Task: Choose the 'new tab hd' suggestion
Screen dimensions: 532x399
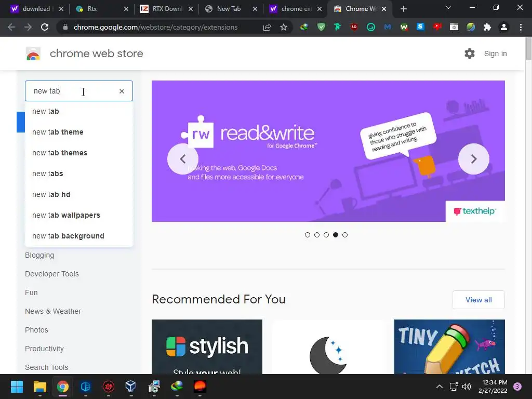Action: [x=79, y=194]
